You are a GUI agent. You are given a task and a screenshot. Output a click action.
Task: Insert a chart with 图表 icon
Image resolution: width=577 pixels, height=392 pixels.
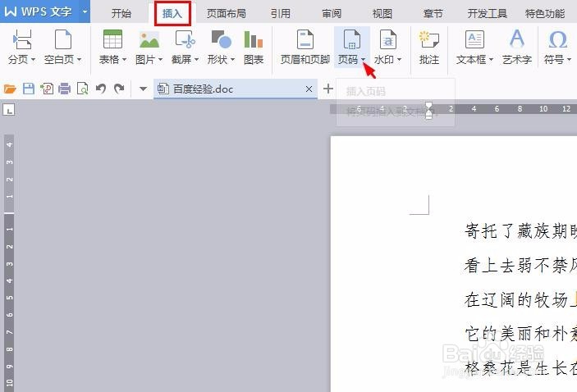coord(254,39)
